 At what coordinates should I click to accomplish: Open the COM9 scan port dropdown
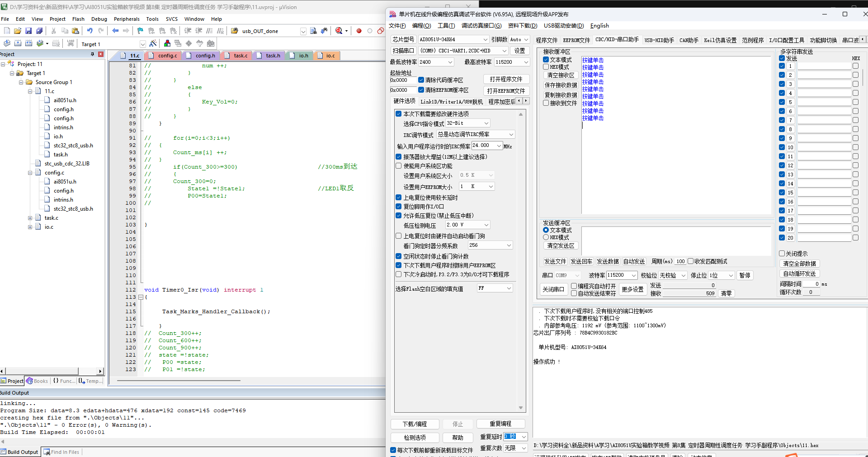click(505, 51)
